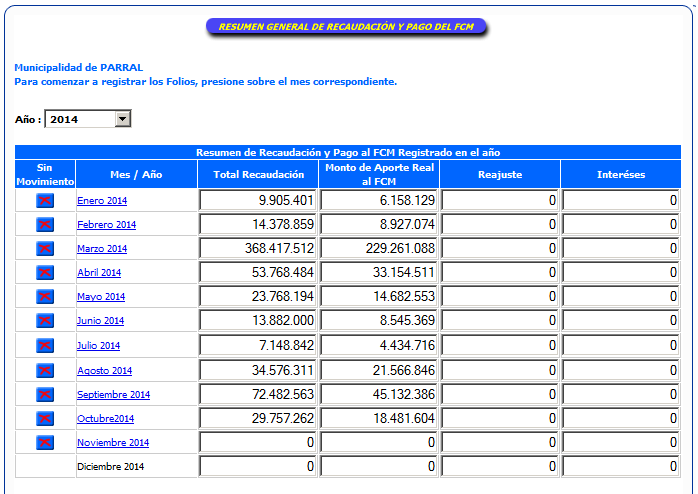The height and width of the screenshot is (494, 698).
Task: Select the field with value 368.417.512
Action: pos(258,249)
